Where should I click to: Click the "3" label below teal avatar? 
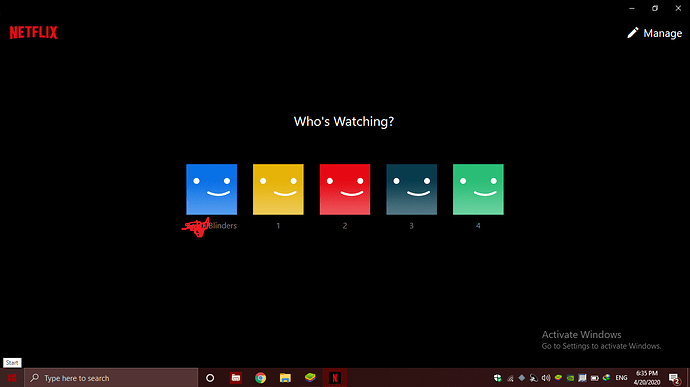click(x=411, y=225)
